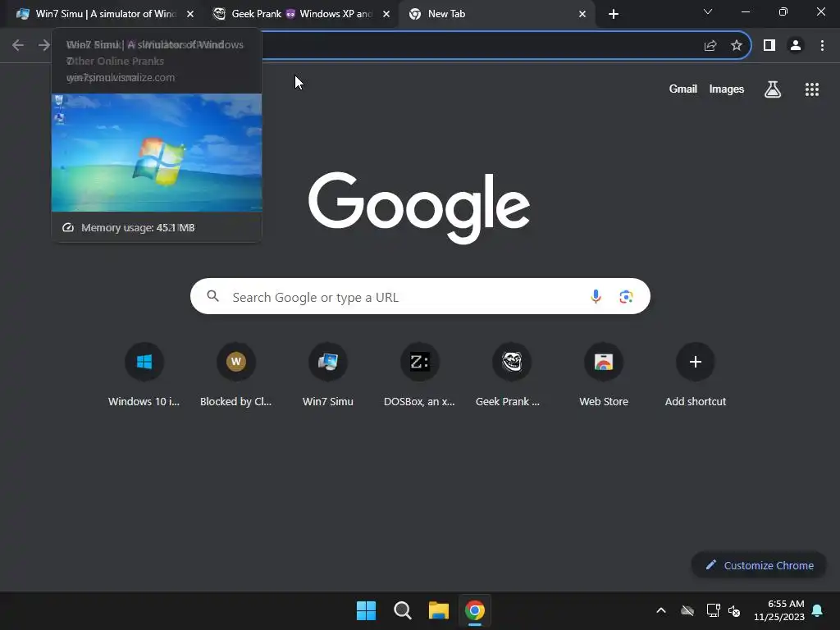Open Search Labs flask icon
The height and width of the screenshot is (630, 840).
pos(773,89)
